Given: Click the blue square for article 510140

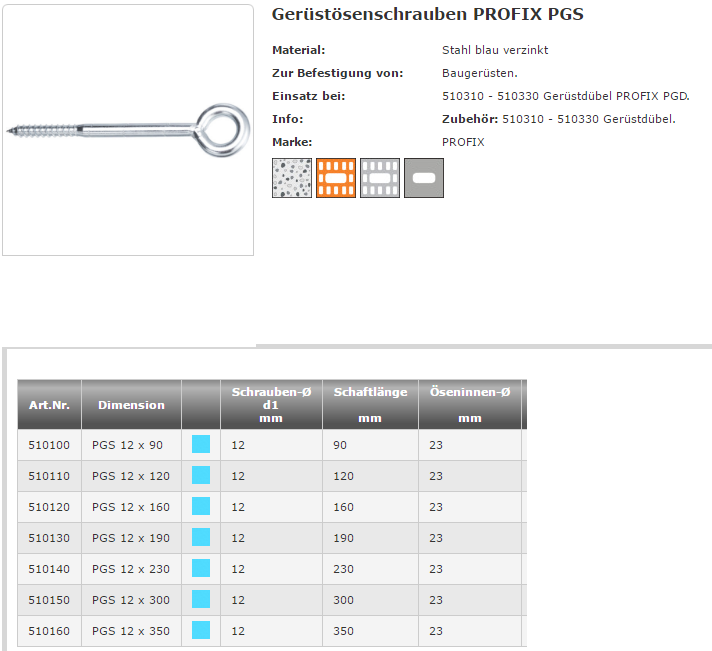Looking at the screenshot, I should [201, 569].
